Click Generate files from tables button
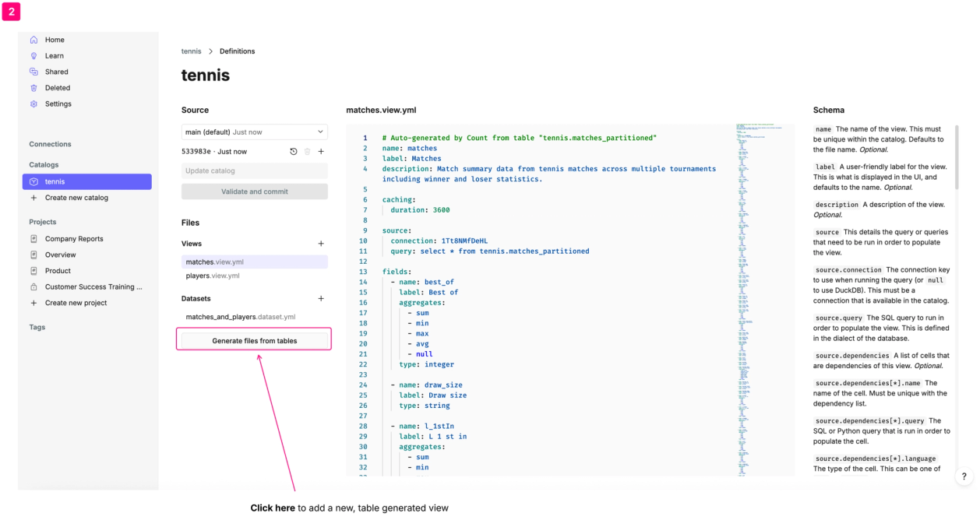 (x=255, y=341)
